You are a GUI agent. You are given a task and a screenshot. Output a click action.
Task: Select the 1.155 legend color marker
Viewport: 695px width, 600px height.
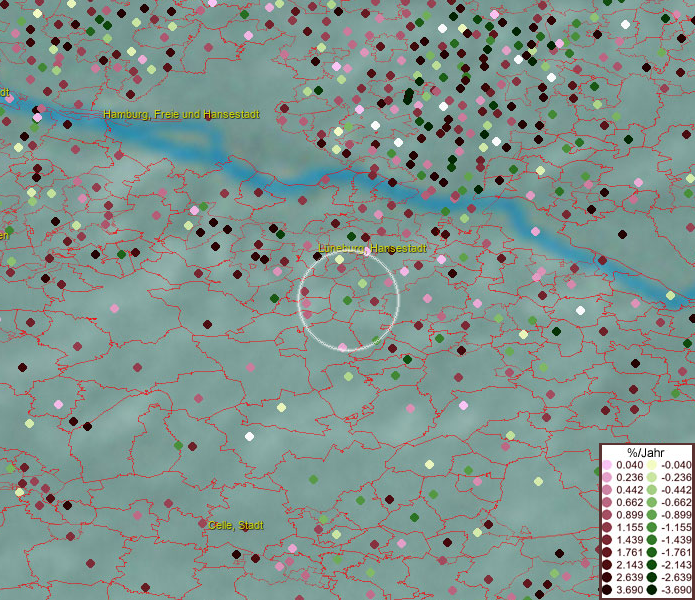(x=607, y=527)
